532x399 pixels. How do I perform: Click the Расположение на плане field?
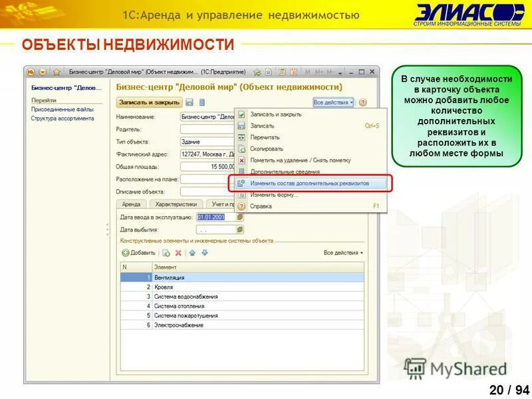tap(207, 179)
